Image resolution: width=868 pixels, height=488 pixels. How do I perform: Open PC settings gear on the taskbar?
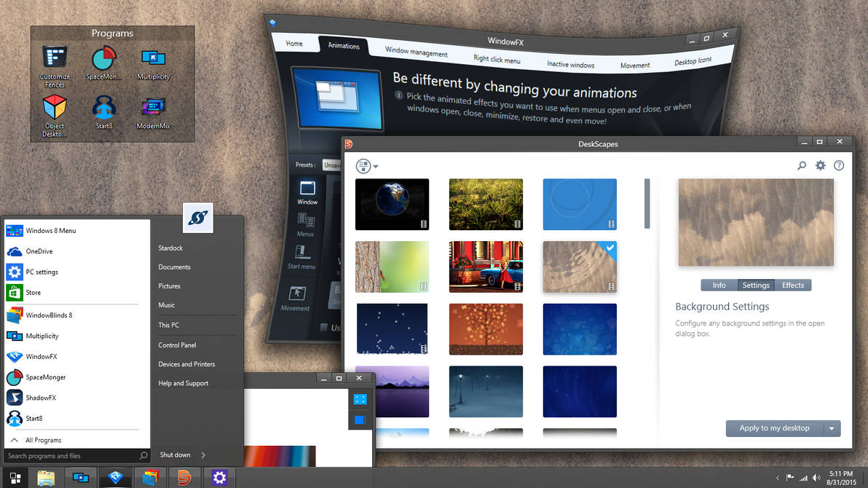(x=219, y=478)
